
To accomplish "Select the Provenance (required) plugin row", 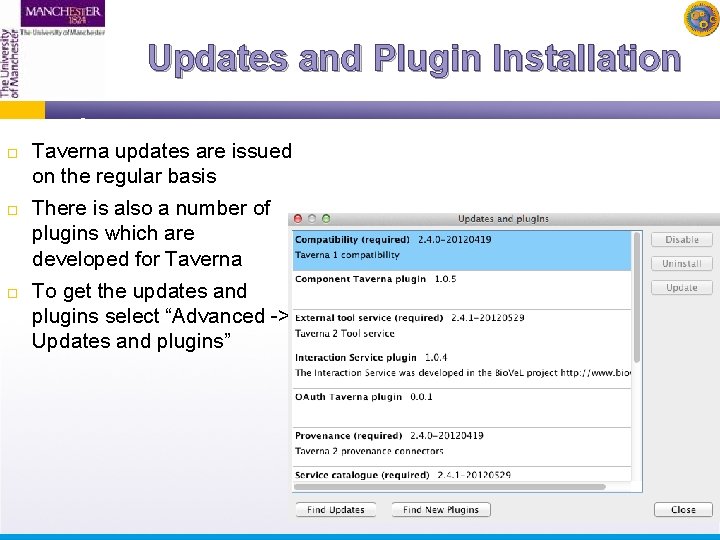I will click(462, 447).
